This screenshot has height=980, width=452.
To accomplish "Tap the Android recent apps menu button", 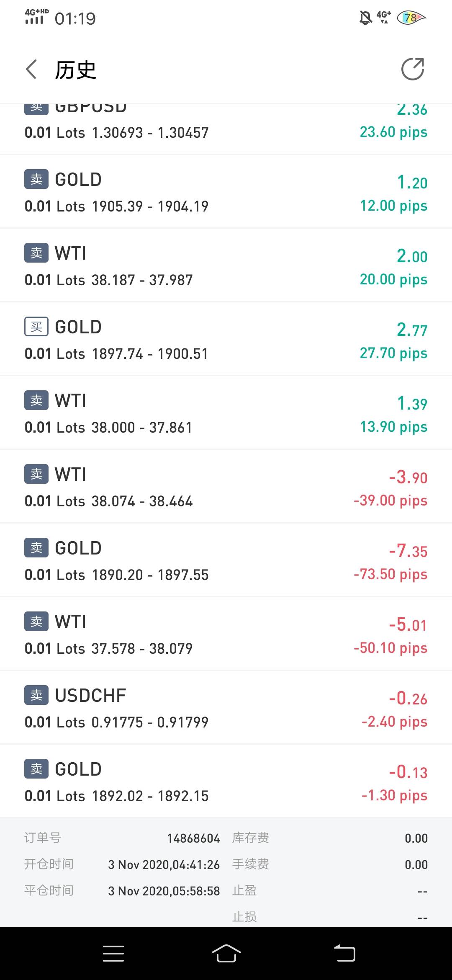I will point(113,954).
